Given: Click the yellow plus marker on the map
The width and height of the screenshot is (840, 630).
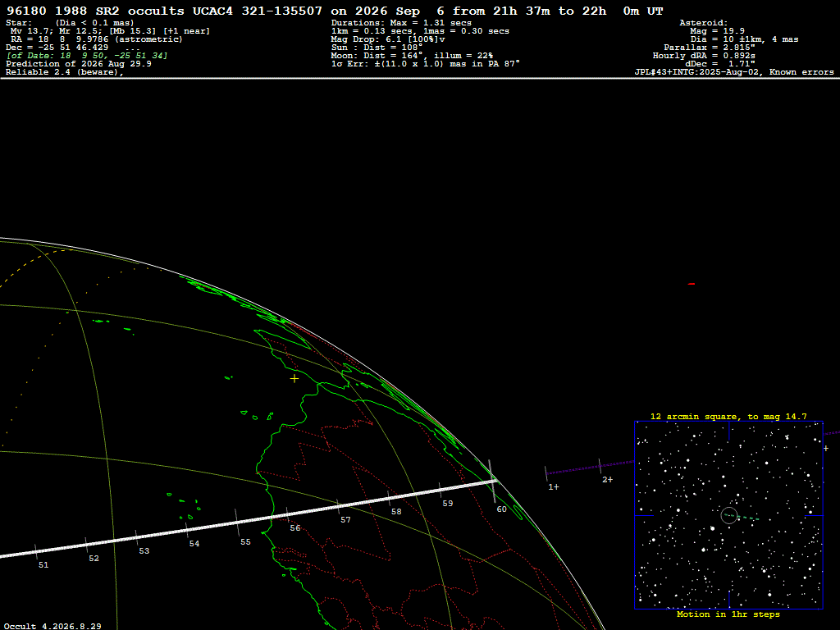Looking at the screenshot, I should coord(294,379).
